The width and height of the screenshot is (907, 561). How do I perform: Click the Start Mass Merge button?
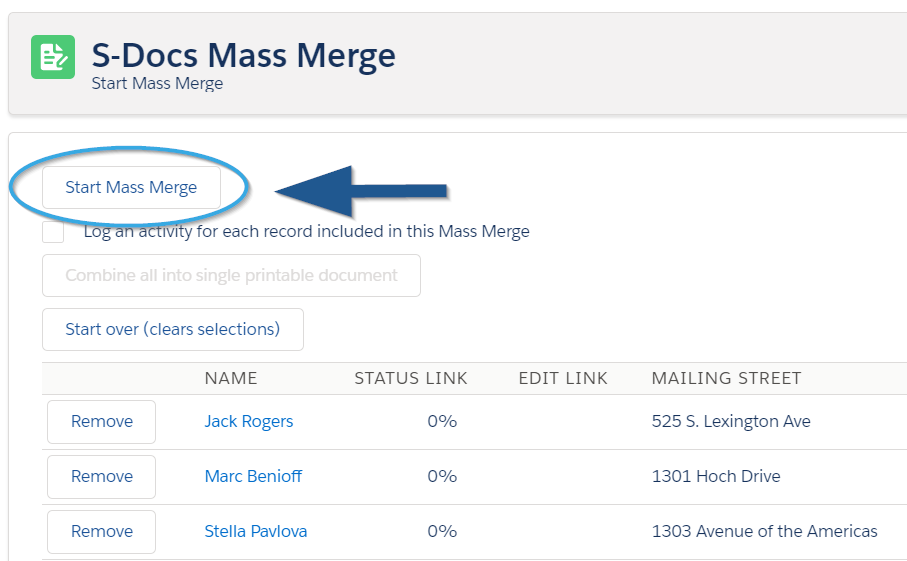[131, 187]
